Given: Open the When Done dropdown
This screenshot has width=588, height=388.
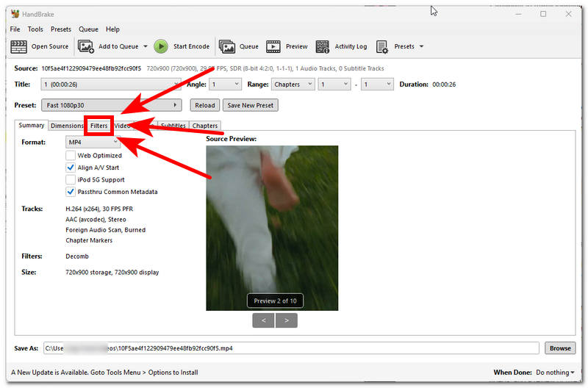Looking at the screenshot, I should pos(555,373).
